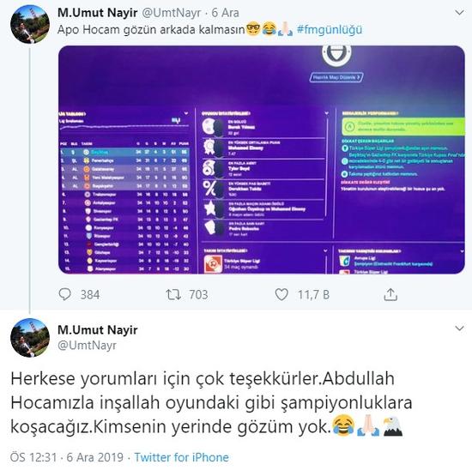Open the M.Umut Nayir name on the second tweet
Viewport: 472px width, 476px height.
[98, 329]
